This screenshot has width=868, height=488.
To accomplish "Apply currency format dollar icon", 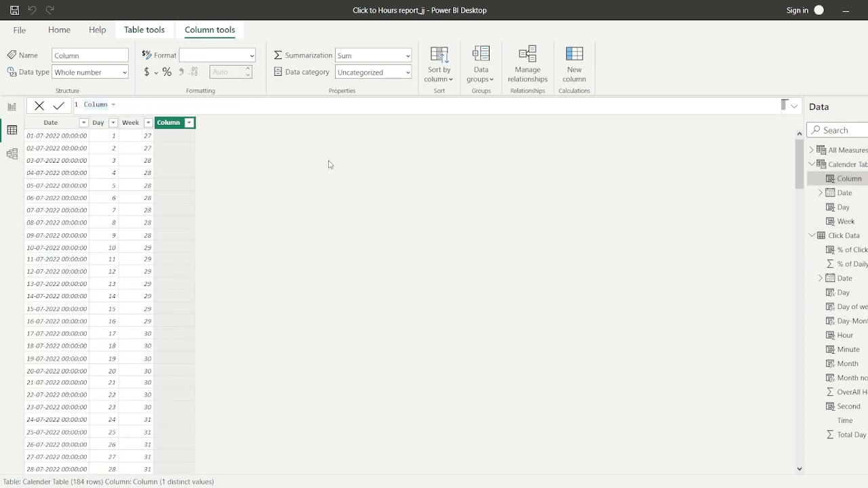I will (x=146, y=72).
